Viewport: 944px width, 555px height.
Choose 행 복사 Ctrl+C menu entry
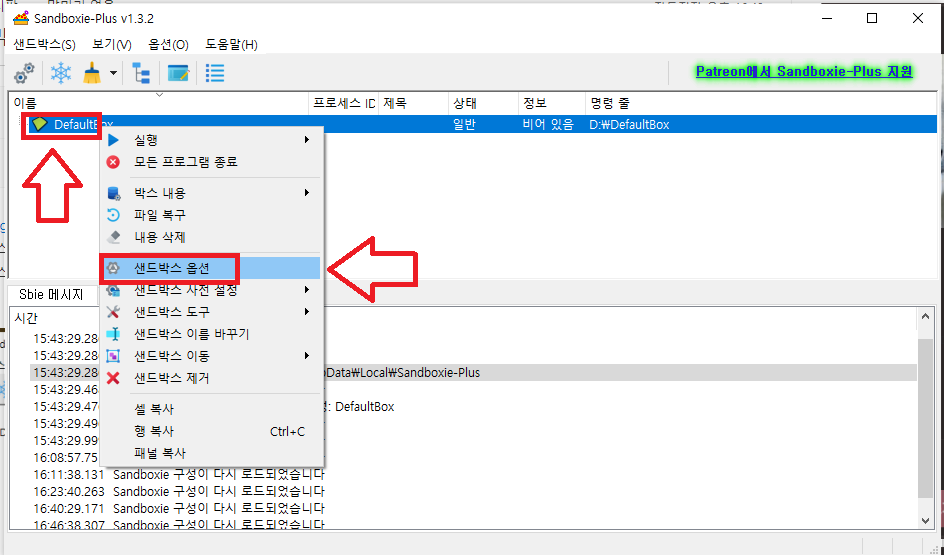coord(212,432)
